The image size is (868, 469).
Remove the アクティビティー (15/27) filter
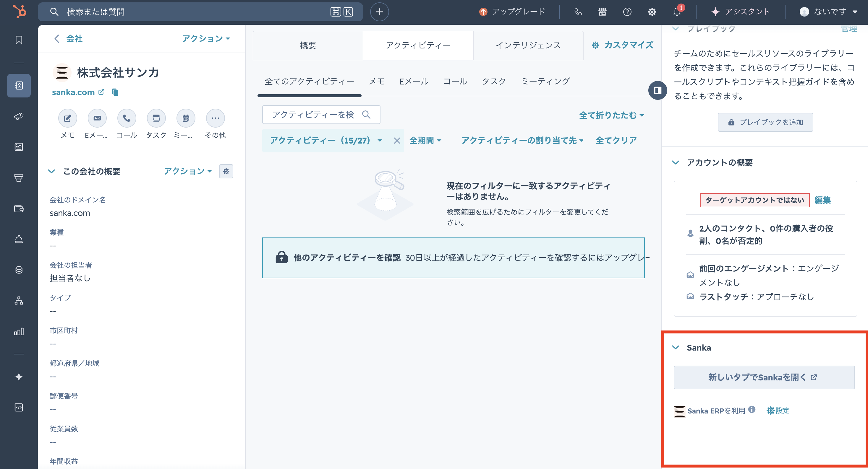click(396, 141)
